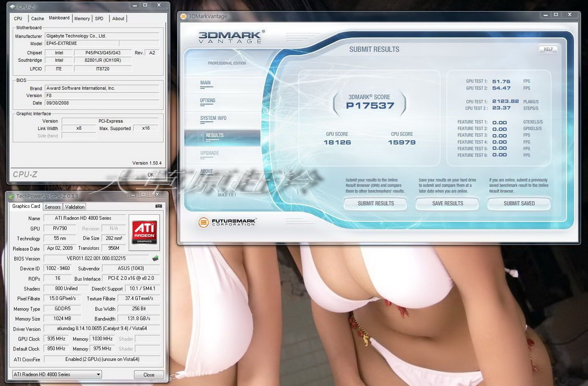Select the Sensors tab in GPU-Z
Screen dimensions: 588x386
53,207
